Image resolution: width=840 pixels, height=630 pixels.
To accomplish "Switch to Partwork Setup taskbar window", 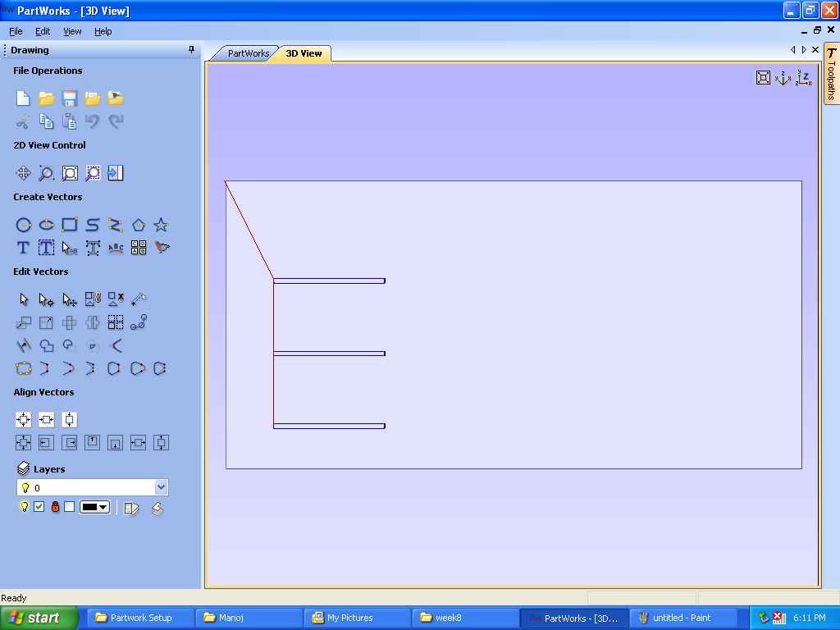I will (141, 618).
